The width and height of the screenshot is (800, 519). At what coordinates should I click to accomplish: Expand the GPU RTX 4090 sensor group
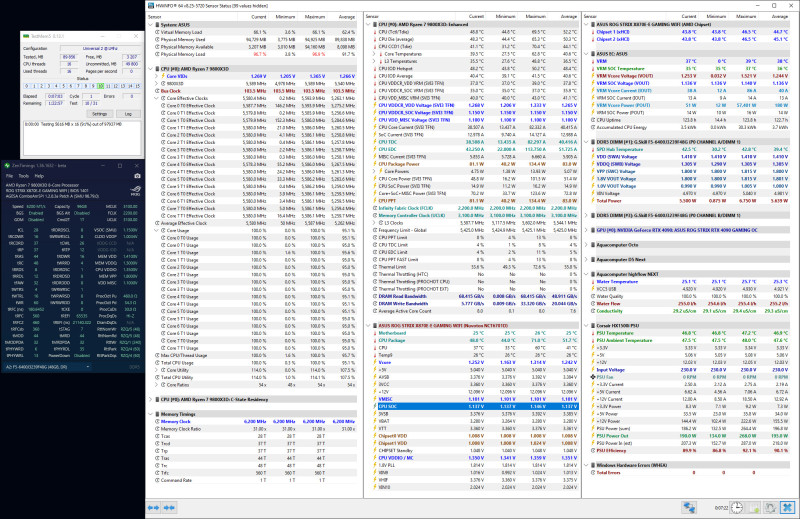[x=586, y=230]
